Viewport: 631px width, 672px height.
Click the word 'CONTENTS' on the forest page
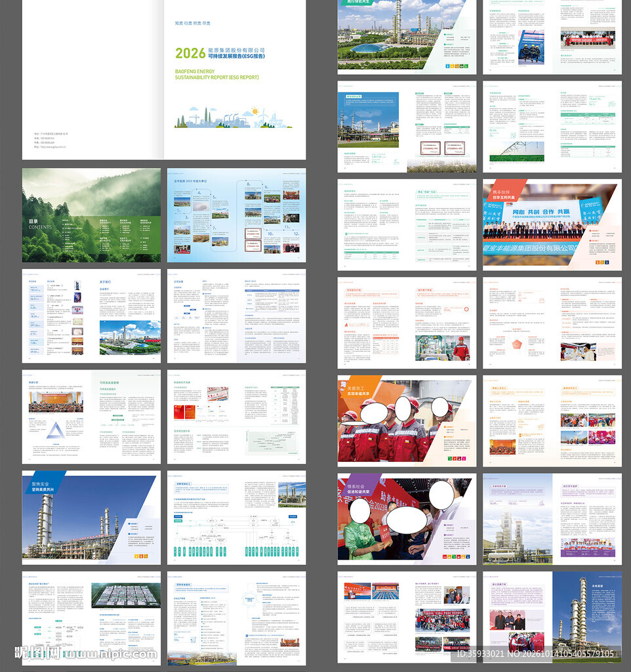(40, 227)
